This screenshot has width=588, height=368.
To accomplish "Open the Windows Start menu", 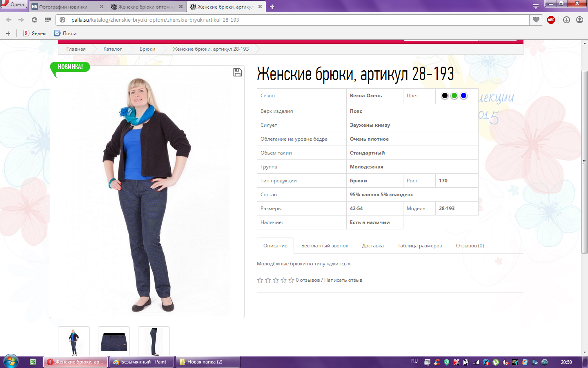I will click(11, 361).
